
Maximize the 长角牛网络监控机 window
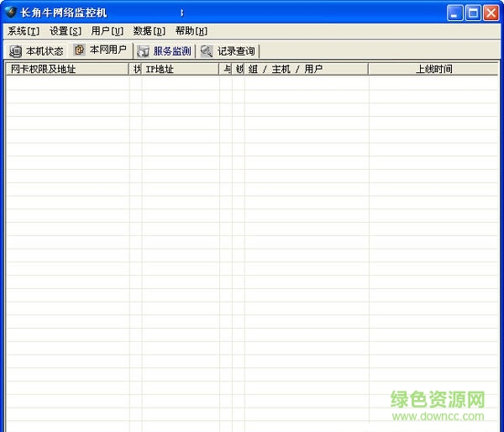[x=473, y=13]
